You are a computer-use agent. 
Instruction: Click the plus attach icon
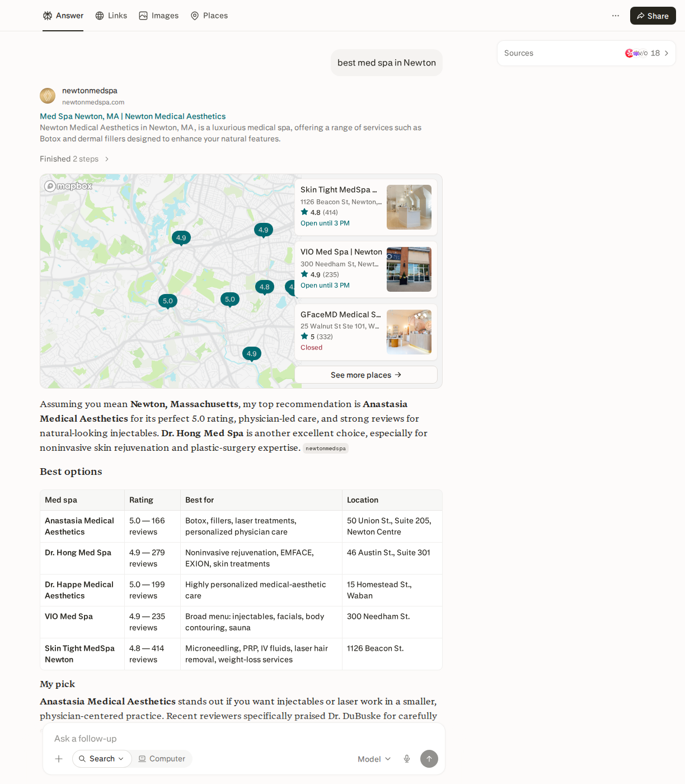tap(59, 759)
